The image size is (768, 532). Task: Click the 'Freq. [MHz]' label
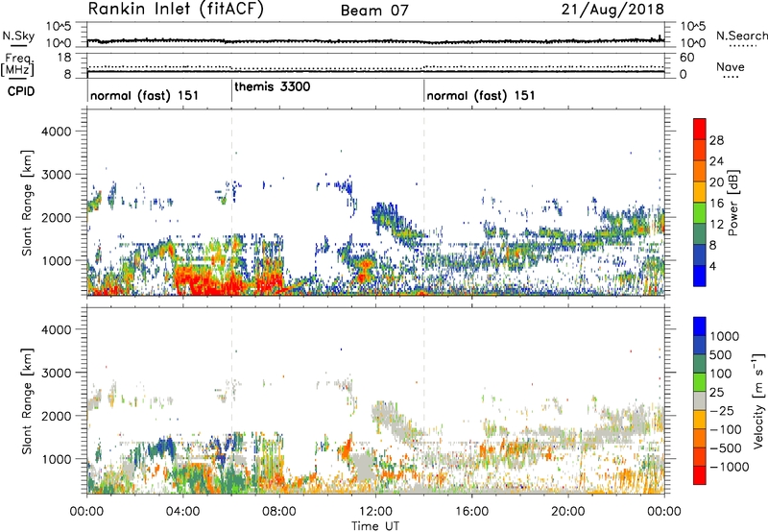tap(17, 65)
